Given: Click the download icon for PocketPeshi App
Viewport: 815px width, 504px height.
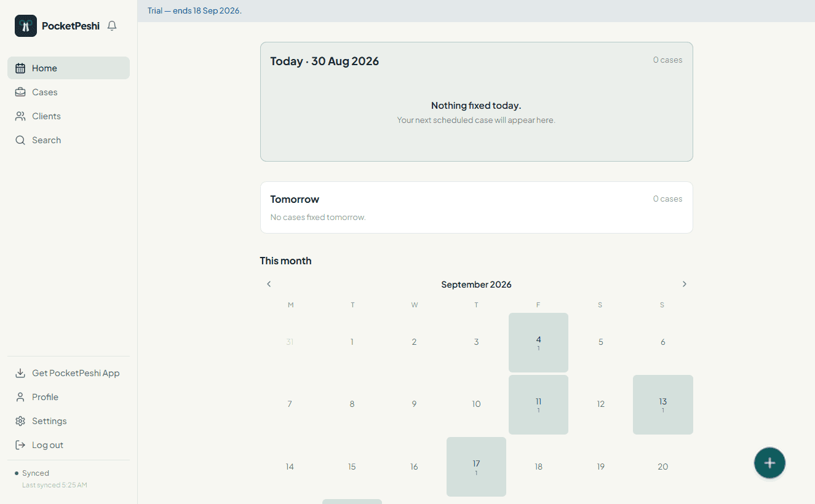Looking at the screenshot, I should tap(20, 373).
